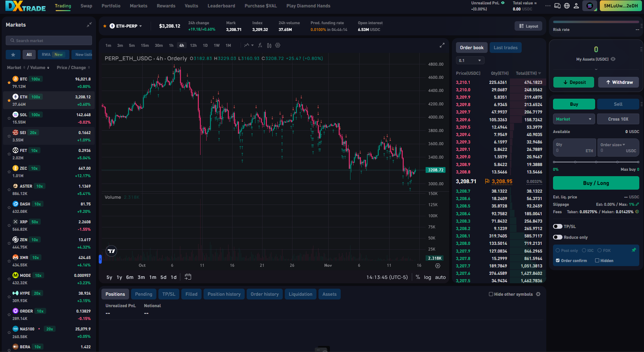This screenshot has height=352, width=644.
Task: Open the three-dots more menu
Action: click(x=548, y=6)
